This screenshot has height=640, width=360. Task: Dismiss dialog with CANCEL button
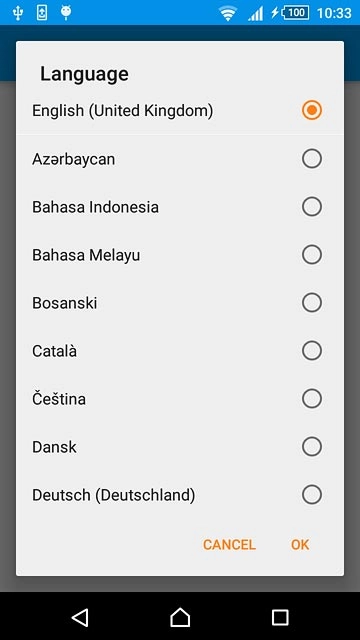tap(229, 544)
